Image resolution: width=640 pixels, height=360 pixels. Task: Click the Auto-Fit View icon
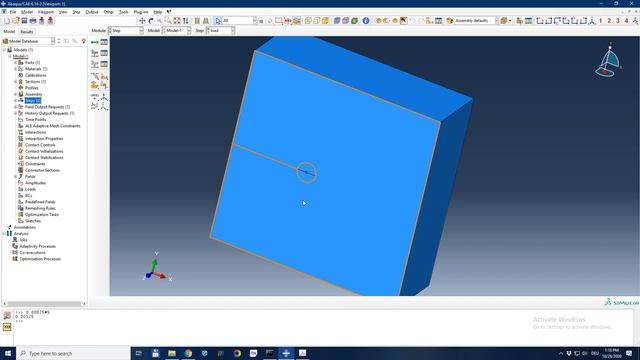tap(177, 20)
